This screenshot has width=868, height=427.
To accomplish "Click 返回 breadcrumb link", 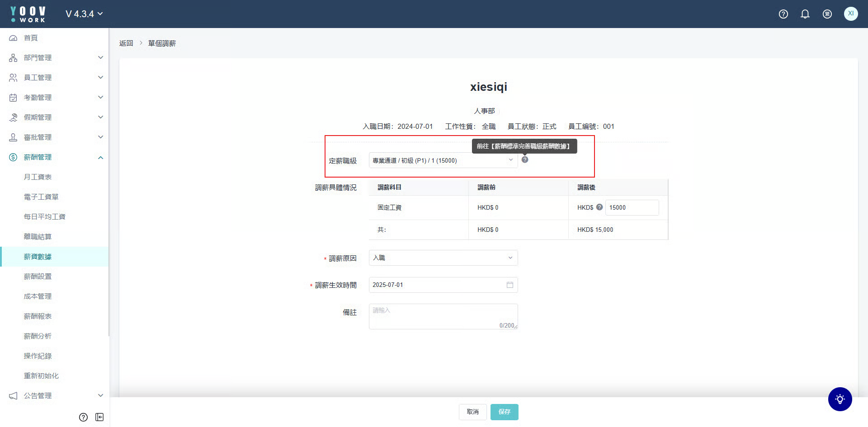I will coord(126,43).
